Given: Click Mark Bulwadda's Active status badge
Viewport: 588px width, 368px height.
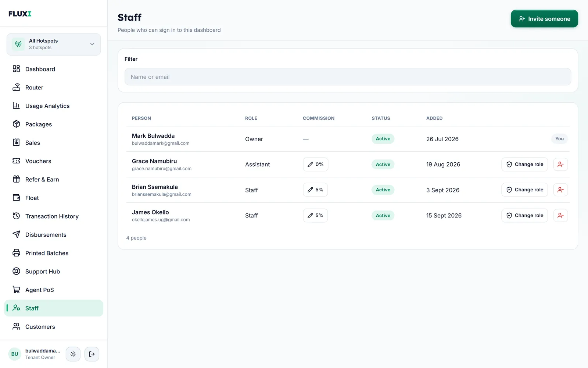Looking at the screenshot, I should point(383,139).
